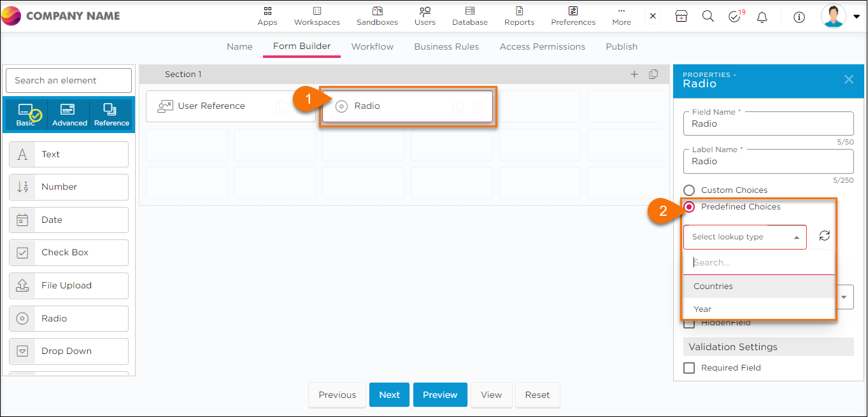
Task: Open Sandboxes in top navigation
Action: (x=377, y=17)
